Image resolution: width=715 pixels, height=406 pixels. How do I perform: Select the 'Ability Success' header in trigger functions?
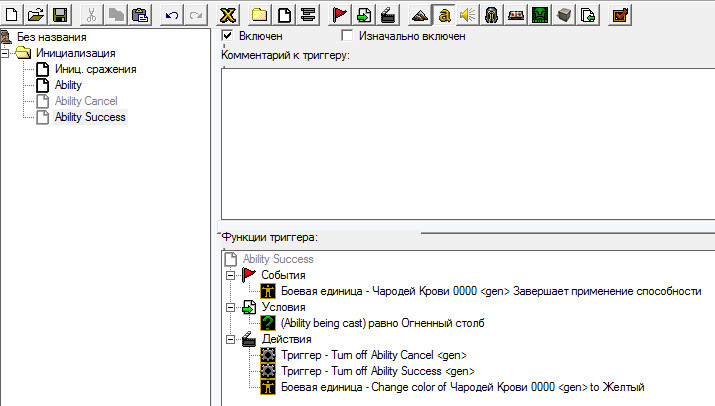(x=278, y=259)
